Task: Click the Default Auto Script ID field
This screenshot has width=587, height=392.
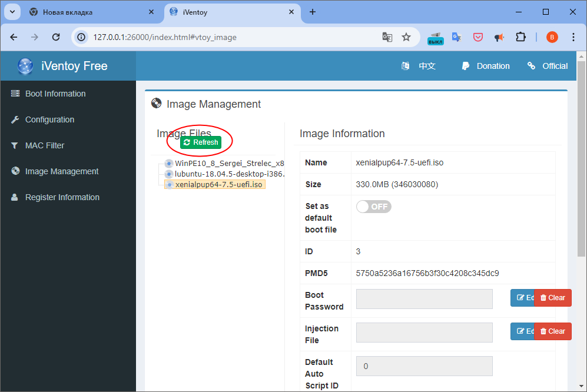Action: (424, 366)
